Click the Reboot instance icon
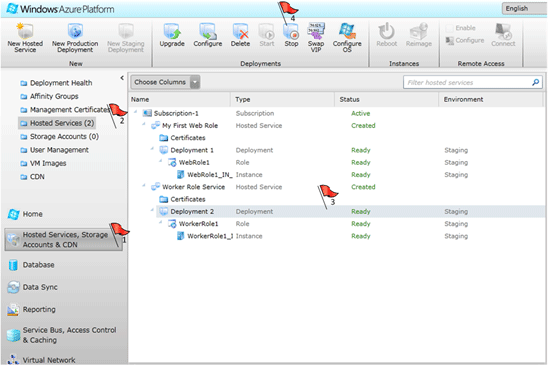The width and height of the screenshot is (548, 365). [387, 31]
